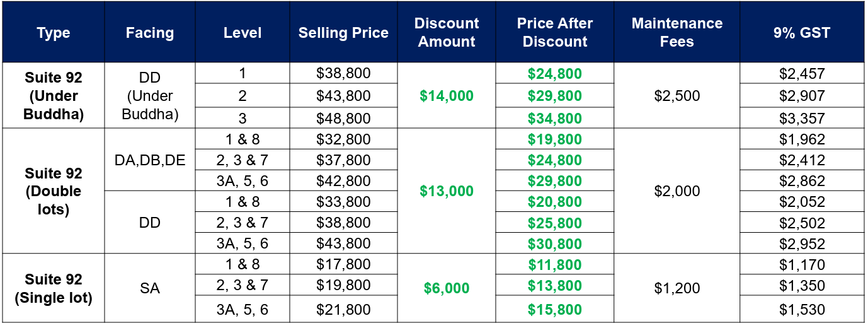The height and width of the screenshot is (328, 868).
Task: Select the $13,000 discount amount
Action: 447,191
